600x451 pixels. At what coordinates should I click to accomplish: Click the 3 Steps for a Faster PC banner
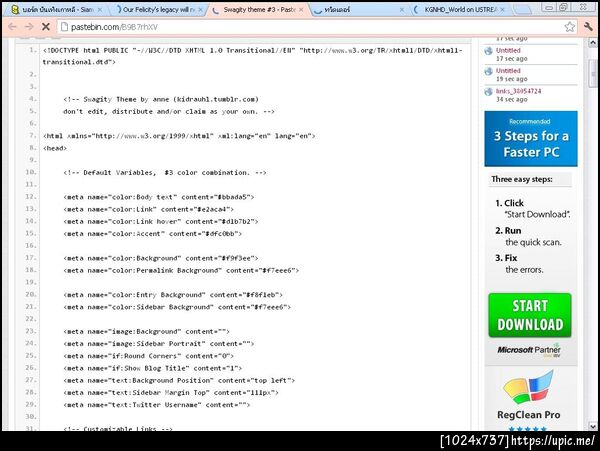pyautogui.click(x=531, y=139)
